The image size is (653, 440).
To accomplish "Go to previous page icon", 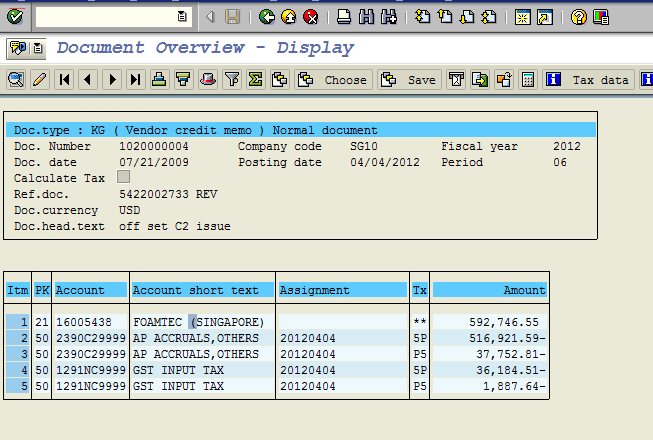I will (x=445, y=17).
